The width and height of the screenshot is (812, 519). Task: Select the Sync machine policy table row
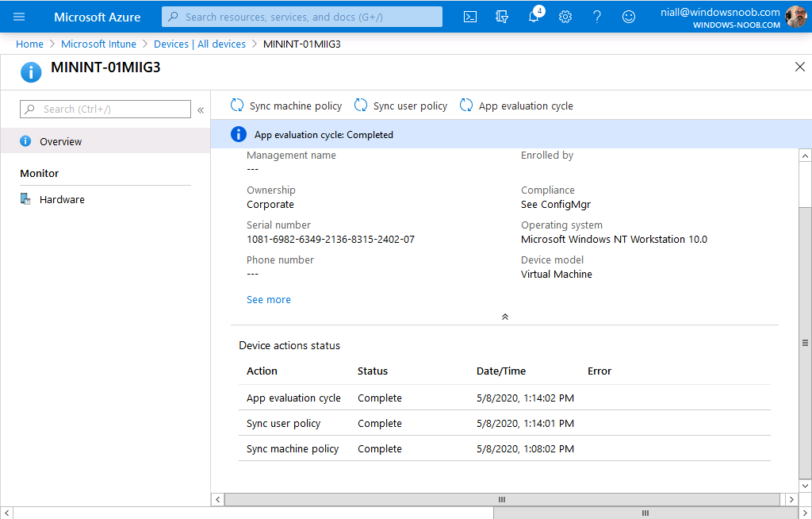pos(504,448)
